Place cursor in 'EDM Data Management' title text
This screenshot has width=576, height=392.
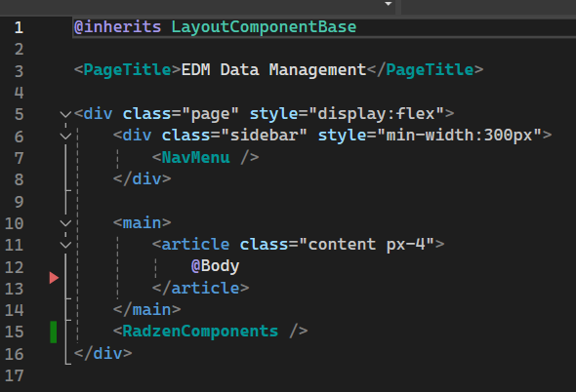(x=273, y=70)
